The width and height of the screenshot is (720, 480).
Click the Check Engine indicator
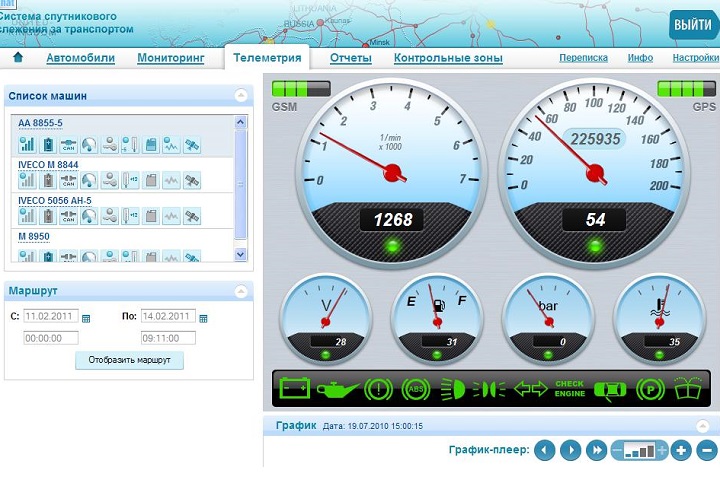[569, 389]
